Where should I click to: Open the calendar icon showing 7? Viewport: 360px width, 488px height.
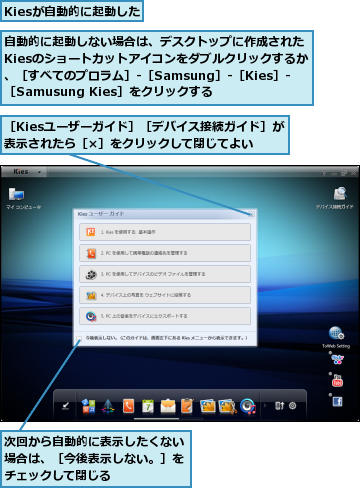click(148, 406)
